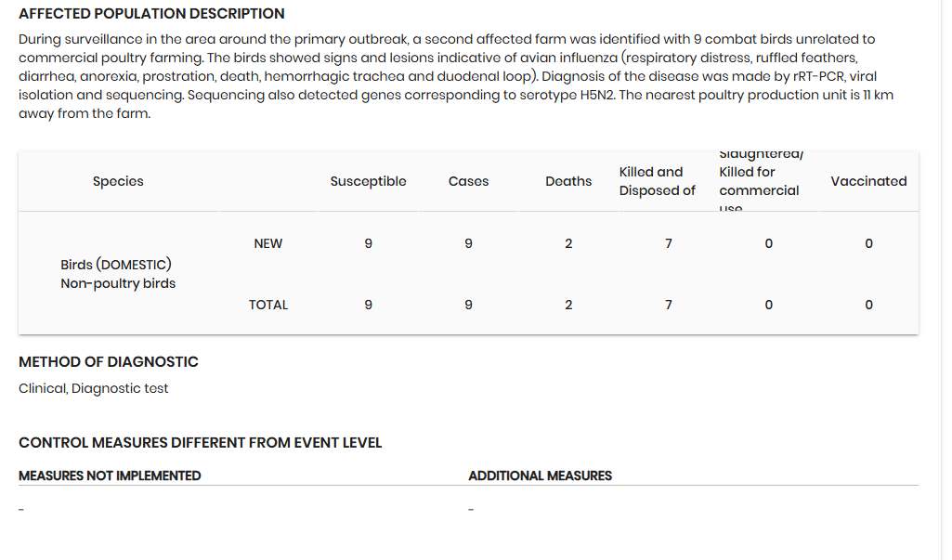Screen dimensions: 952x560
Task: Click the Additional Measures column label
Action: (x=540, y=475)
